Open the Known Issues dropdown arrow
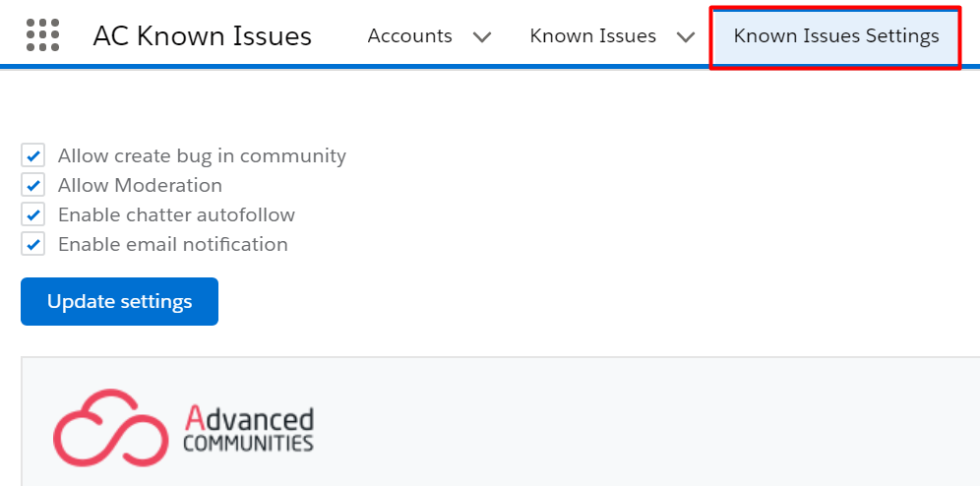The height and width of the screenshot is (486, 980). click(686, 37)
